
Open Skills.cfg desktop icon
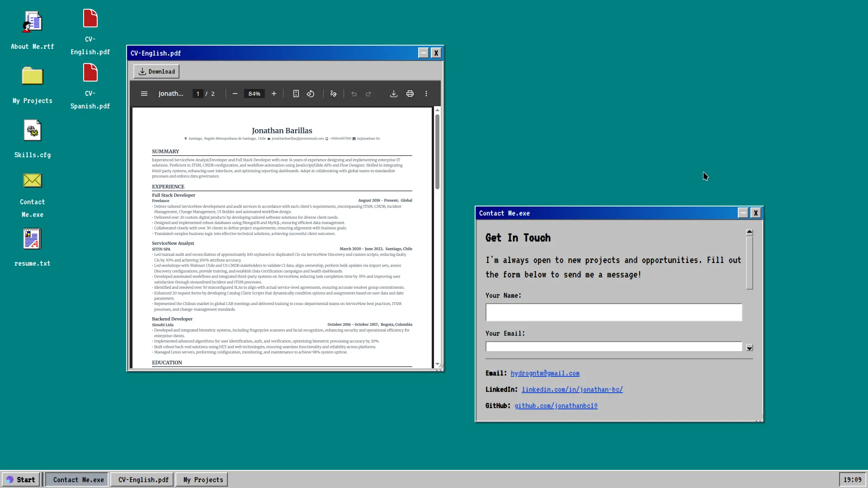click(32, 131)
